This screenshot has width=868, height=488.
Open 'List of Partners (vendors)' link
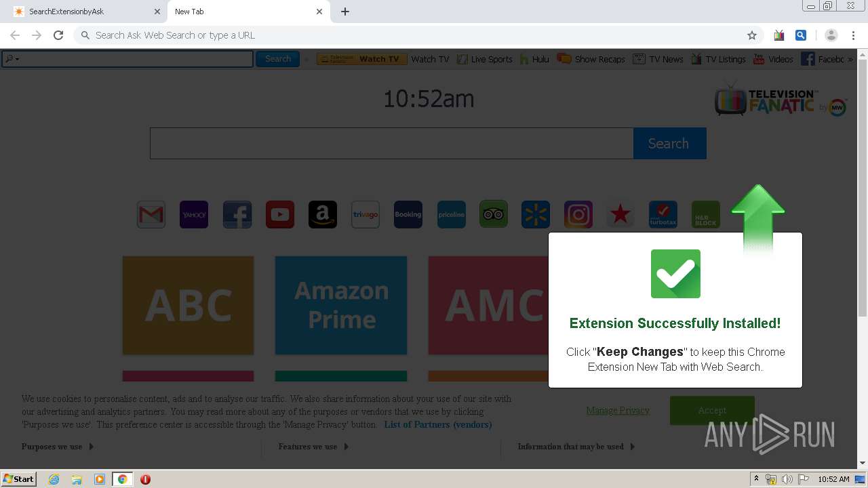438,424
